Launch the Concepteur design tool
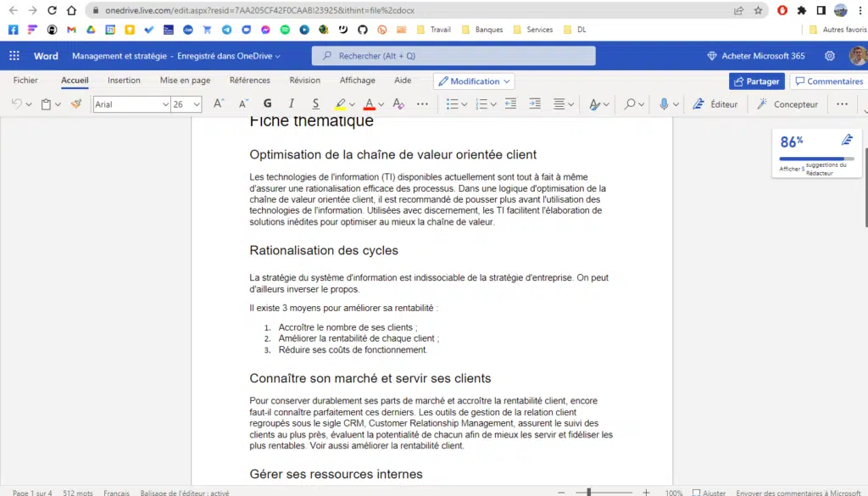The image size is (868, 496). (787, 104)
